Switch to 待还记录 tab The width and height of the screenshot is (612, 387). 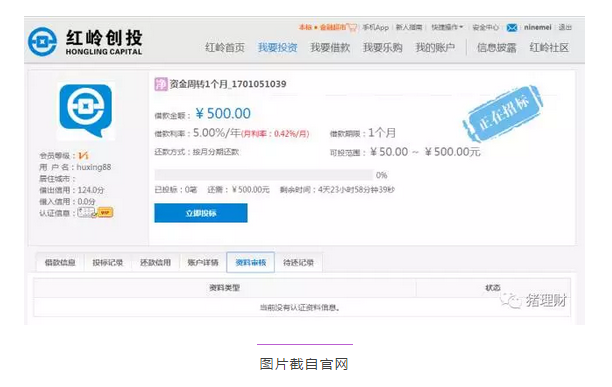pos(298,263)
